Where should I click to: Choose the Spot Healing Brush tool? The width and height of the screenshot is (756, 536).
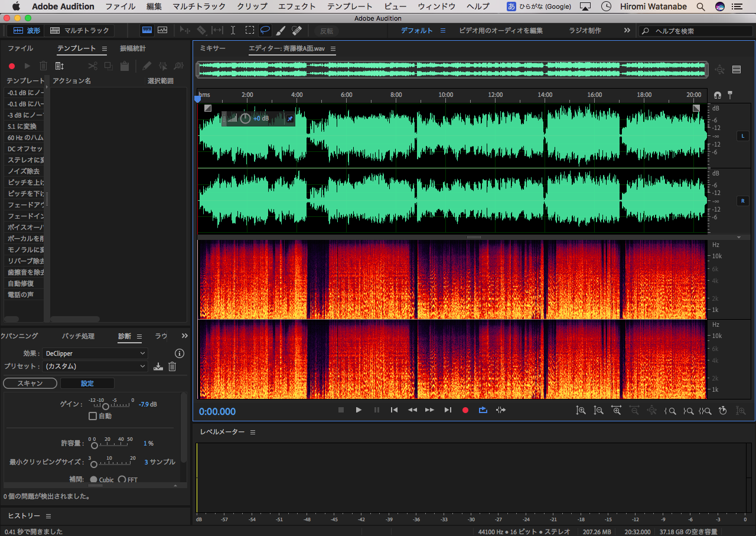click(x=296, y=30)
